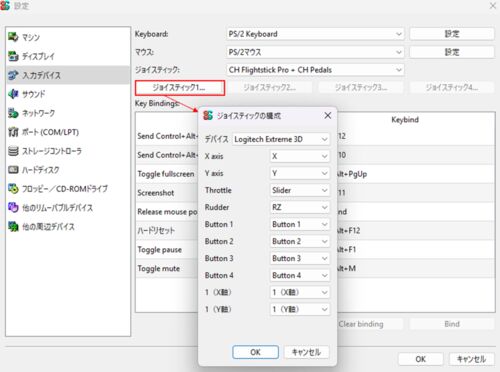
Task: Open the Button 2 mapping dropdown
Action: tap(300, 241)
